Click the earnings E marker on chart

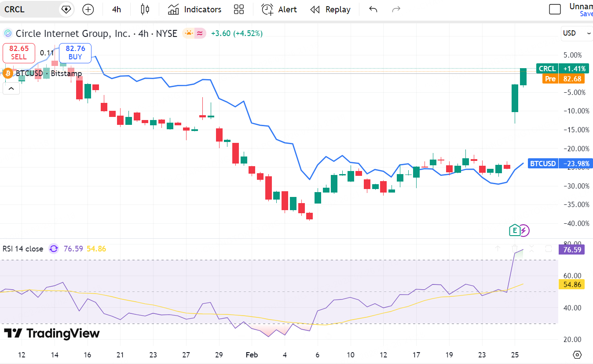click(514, 230)
